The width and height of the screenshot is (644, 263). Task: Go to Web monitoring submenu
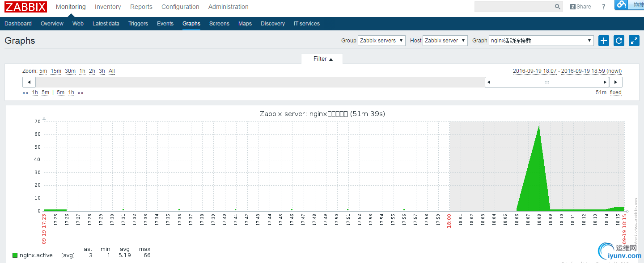tap(78, 24)
